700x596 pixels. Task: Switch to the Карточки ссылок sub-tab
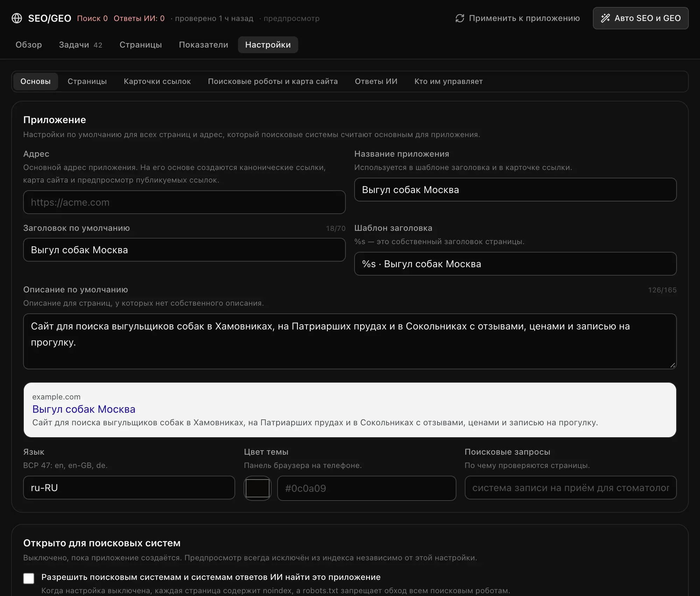[157, 81]
